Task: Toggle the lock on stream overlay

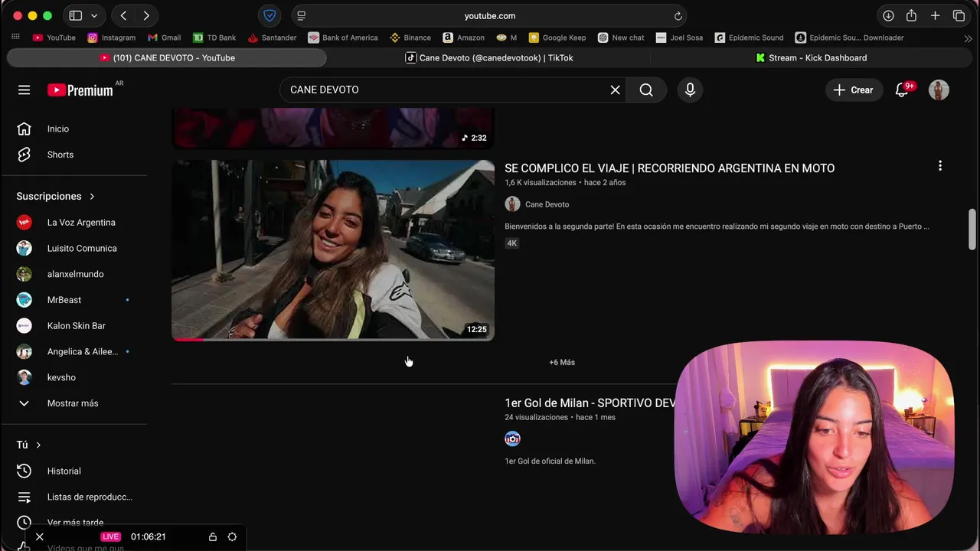Action: pyautogui.click(x=213, y=537)
